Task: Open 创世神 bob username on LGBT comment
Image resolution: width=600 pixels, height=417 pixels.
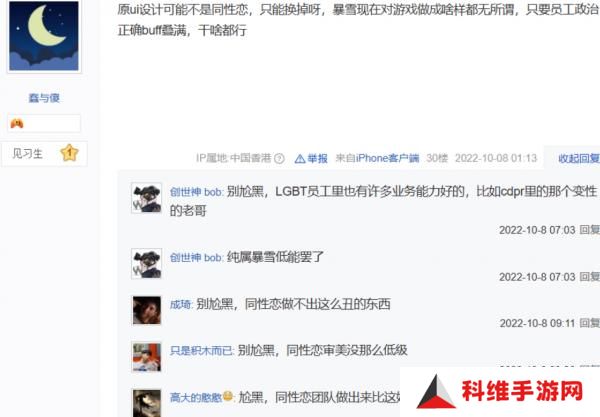Action: [196, 192]
